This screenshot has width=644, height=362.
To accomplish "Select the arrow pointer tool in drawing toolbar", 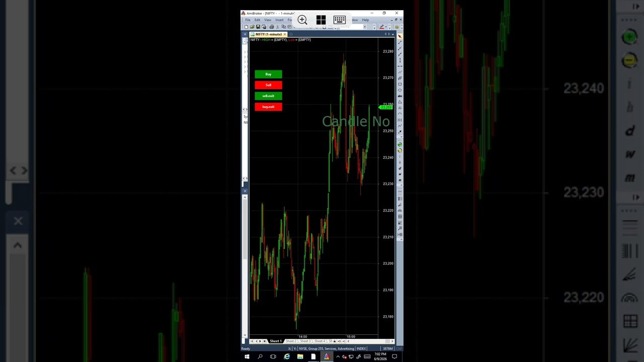I will (400, 36).
